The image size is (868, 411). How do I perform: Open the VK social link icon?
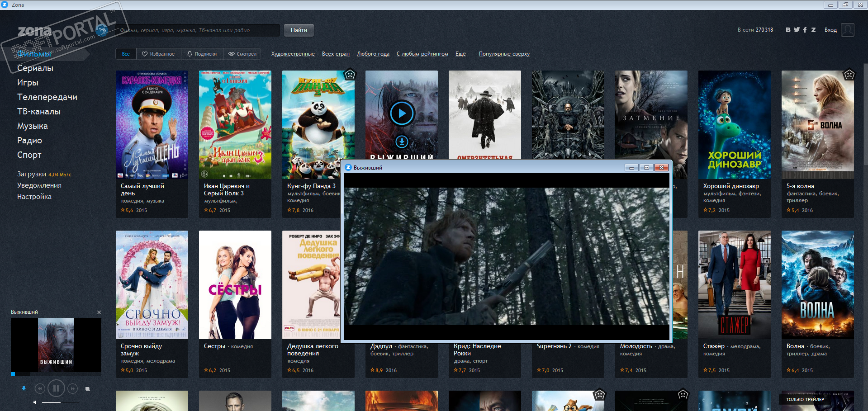[x=788, y=30]
